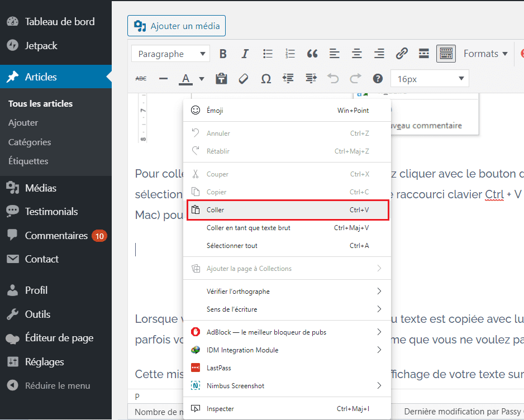This screenshot has height=420, width=524.
Task: Insert a blockquote
Action: 312,53
